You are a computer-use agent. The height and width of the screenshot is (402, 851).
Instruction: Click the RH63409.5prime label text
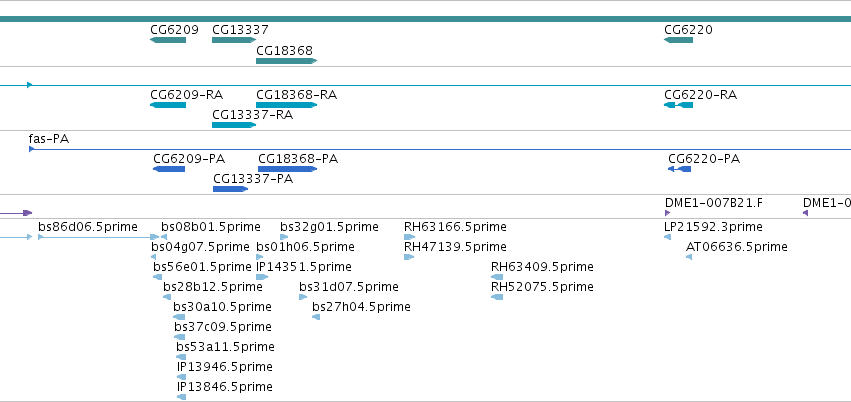pos(542,267)
